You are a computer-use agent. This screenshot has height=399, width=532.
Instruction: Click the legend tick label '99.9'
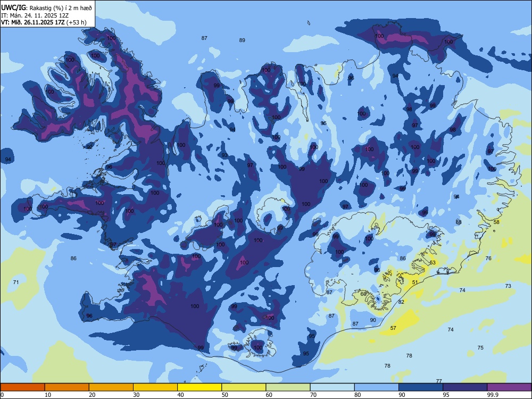point(493,395)
